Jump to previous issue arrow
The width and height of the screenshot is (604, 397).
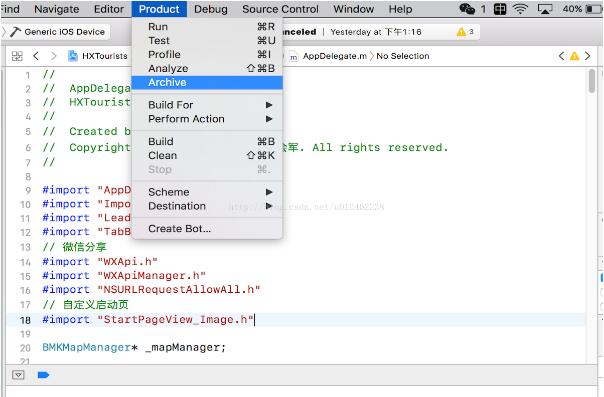[561, 56]
